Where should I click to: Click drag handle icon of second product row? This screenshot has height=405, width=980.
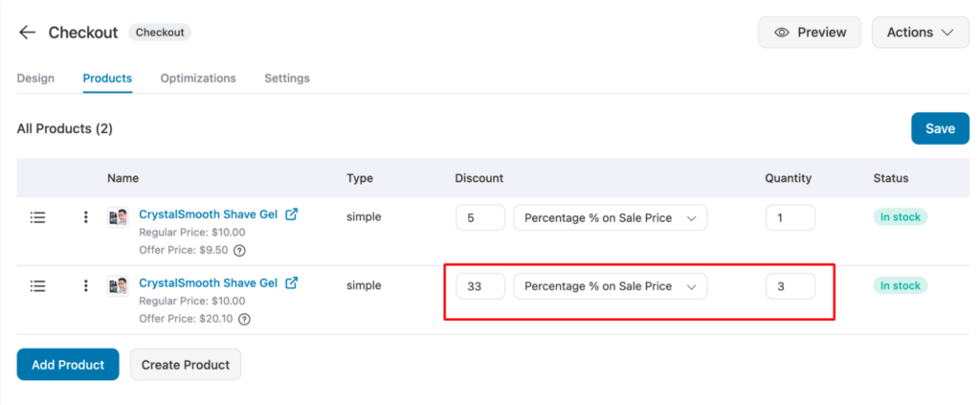tap(38, 285)
